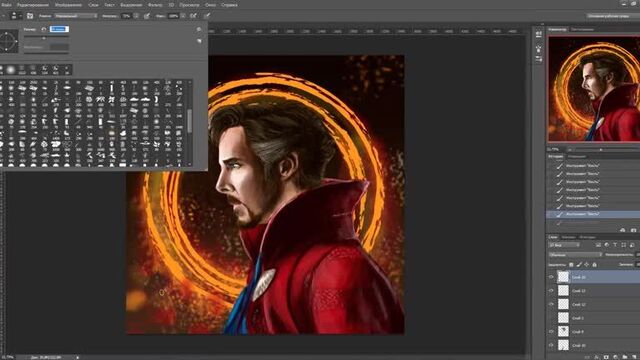Select the greyed-out last History state

[x=593, y=222]
